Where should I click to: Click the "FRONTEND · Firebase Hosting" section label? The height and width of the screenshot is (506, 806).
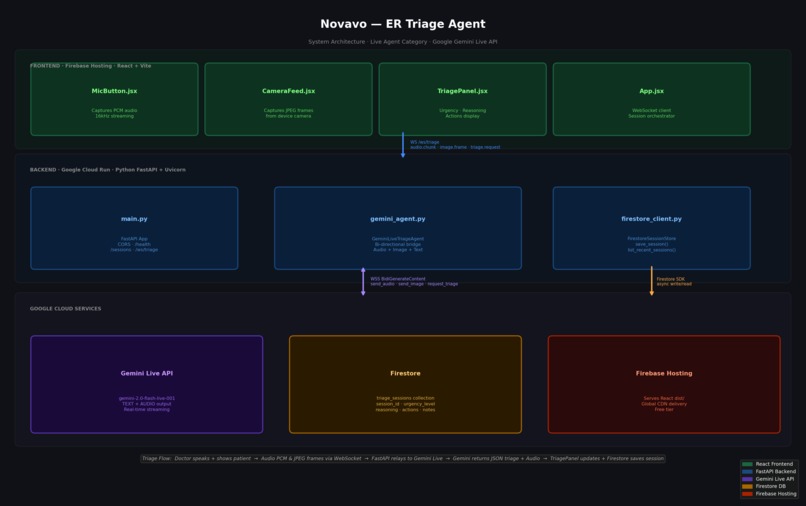[90, 66]
